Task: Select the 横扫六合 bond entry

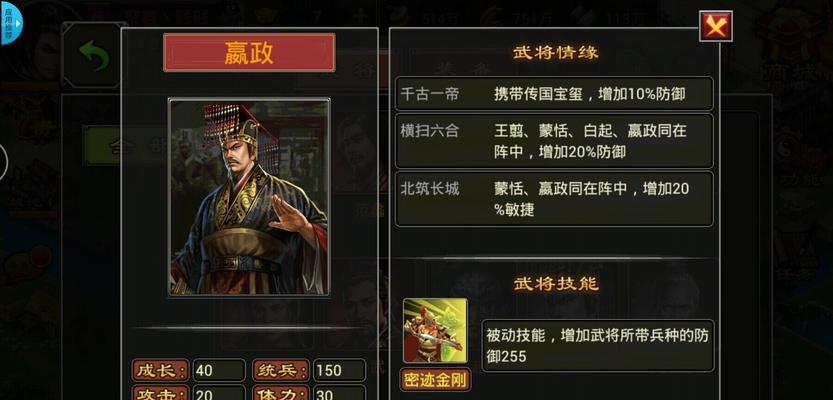Action: click(554, 141)
